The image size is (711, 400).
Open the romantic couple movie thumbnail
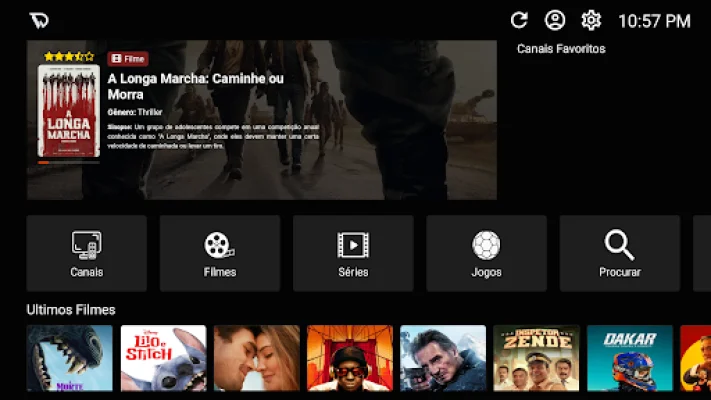256,358
